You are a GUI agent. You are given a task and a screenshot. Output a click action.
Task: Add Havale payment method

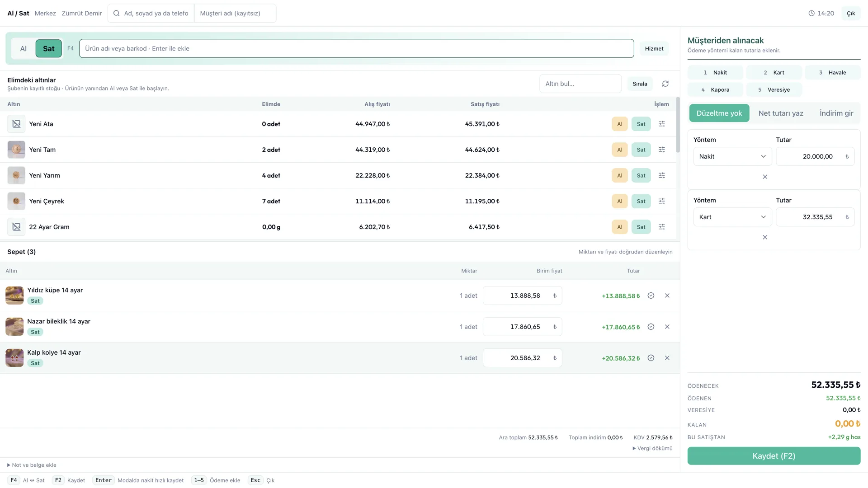click(x=833, y=72)
